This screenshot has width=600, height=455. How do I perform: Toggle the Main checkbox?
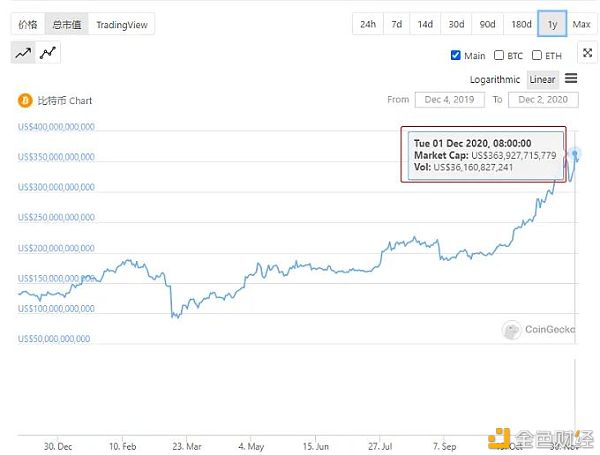[456, 56]
